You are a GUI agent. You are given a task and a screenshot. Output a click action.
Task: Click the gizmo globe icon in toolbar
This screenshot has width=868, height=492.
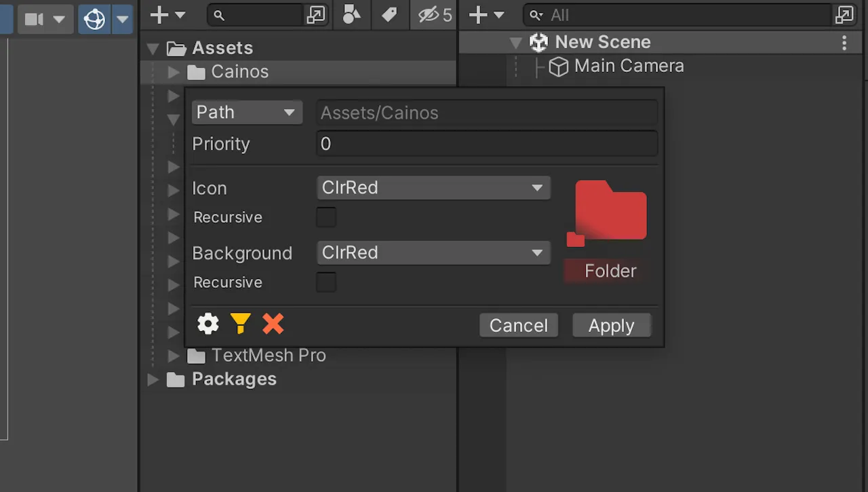95,19
